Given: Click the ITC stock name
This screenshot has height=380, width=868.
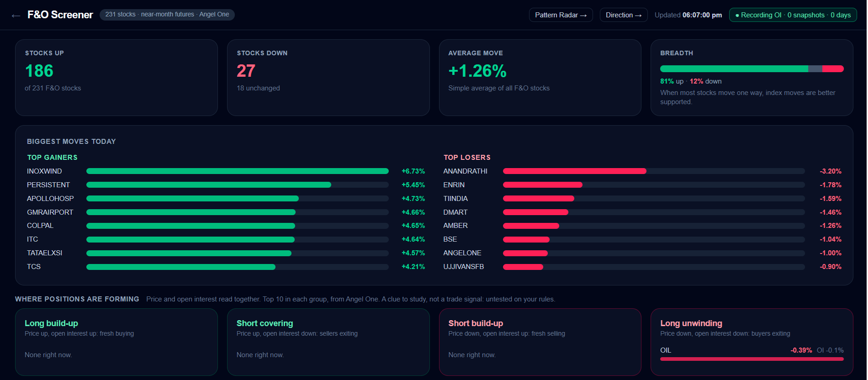Looking at the screenshot, I should pyautogui.click(x=32, y=239).
